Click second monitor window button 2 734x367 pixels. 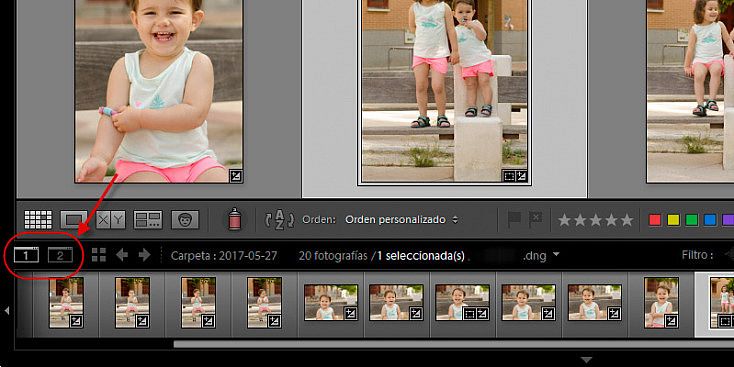coord(60,255)
